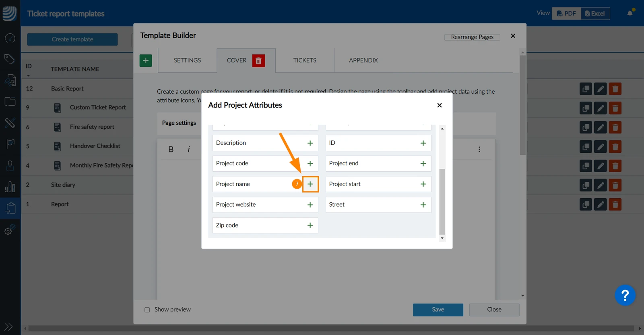Add the Project end attribute
644x335 pixels.
point(423,164)
